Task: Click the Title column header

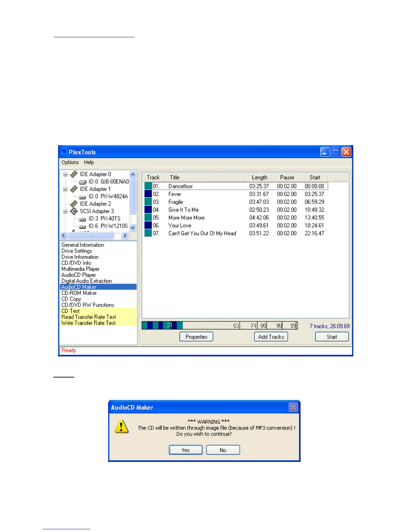Action: (x=204, y=177)
